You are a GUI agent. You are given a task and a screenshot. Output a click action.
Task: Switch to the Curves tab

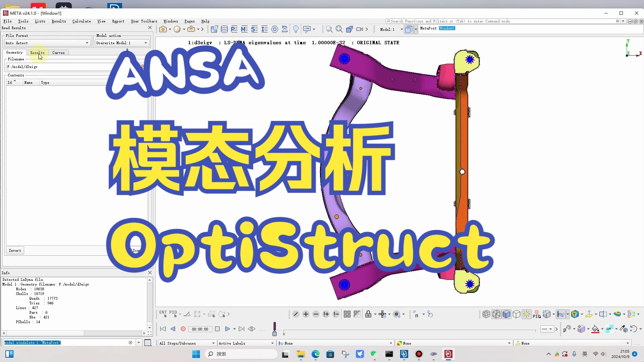[x=58, y=53]
